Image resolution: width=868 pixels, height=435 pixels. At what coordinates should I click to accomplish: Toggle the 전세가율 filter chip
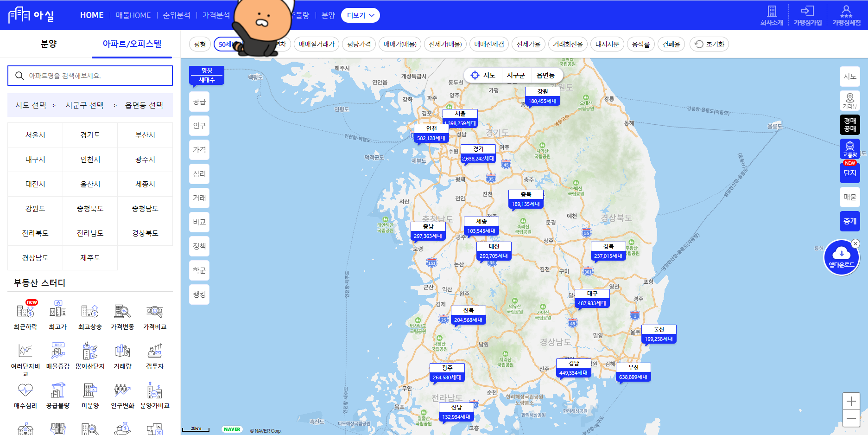tap(528, 44)
